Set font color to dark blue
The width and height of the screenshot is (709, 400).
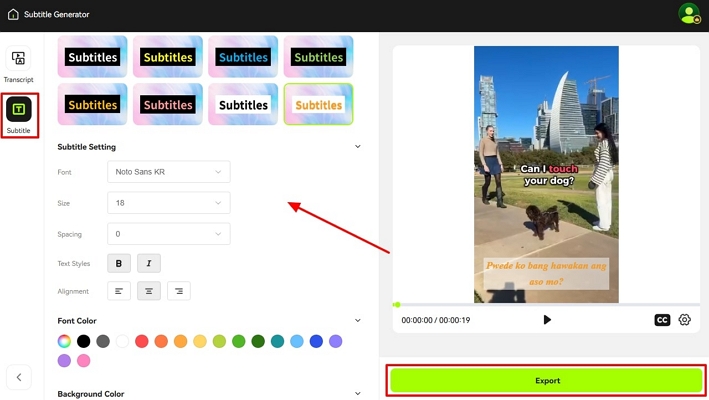pyautogui.click(x=317, y=341)
